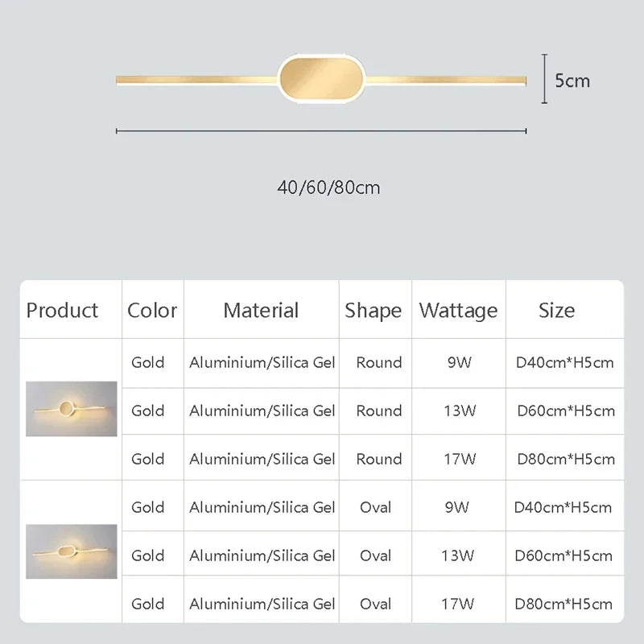Click the Gold color cell in Oval 13W row

[148, 555]
